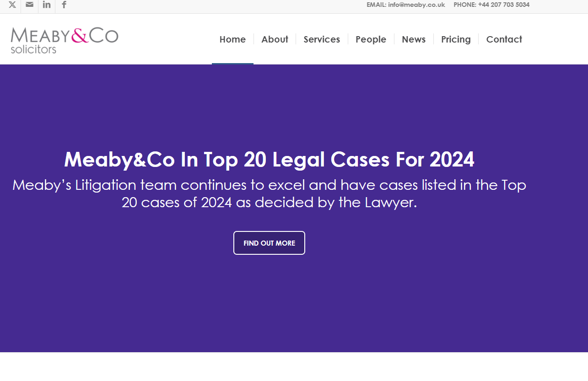Click the info@meaby.co.uk email address
Viewport: 588px width, 381px height.
416,5
